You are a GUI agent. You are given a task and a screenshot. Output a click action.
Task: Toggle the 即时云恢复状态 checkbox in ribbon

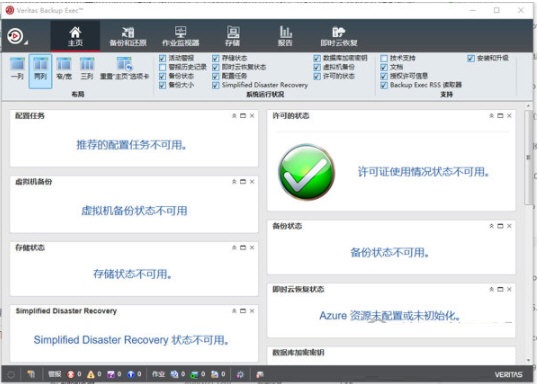(215, 67)
